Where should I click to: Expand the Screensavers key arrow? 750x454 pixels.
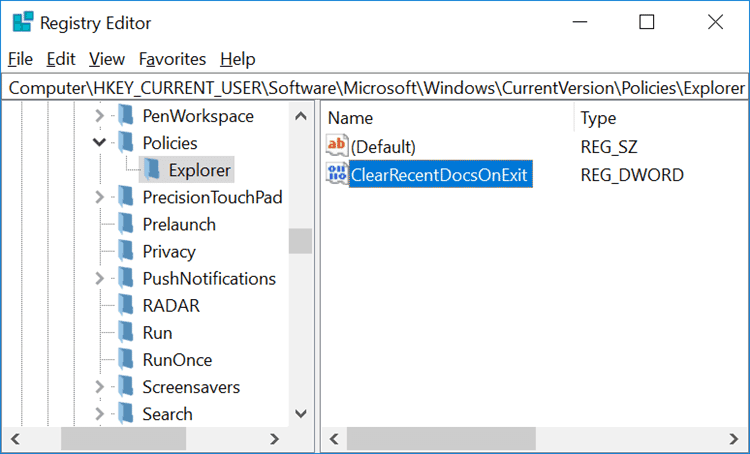point(99,387)
